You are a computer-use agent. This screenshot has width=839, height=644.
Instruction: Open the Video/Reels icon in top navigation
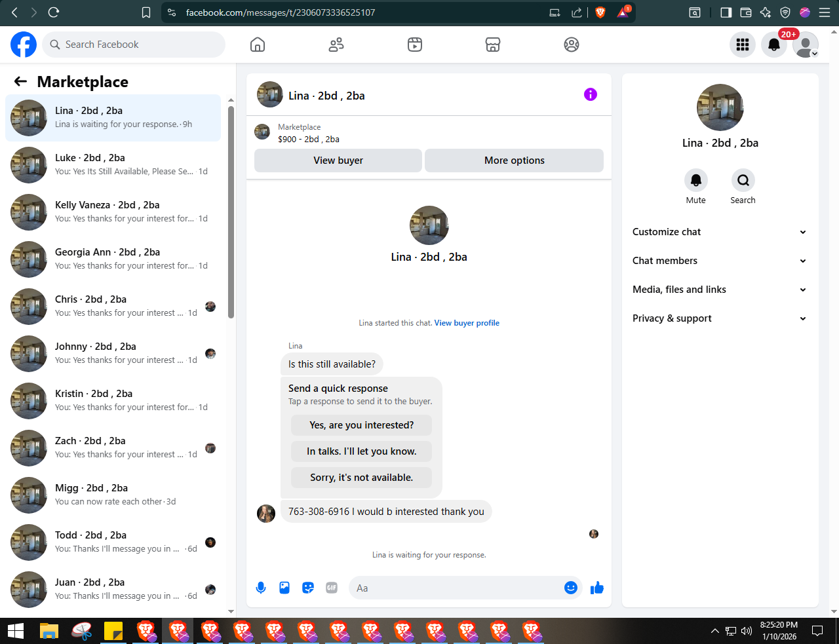pyautogui.click(x=415, y=45)
